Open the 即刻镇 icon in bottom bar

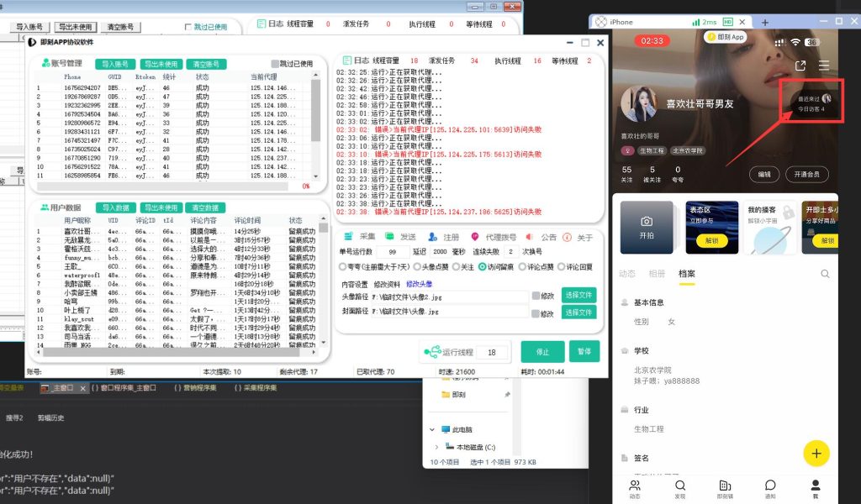725,487
